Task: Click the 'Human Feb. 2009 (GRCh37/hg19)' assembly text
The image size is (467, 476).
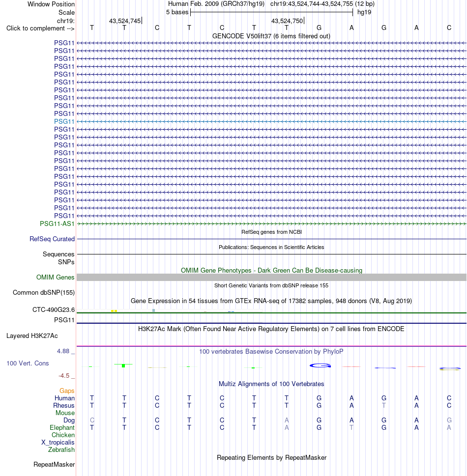Action: (216, 4)
